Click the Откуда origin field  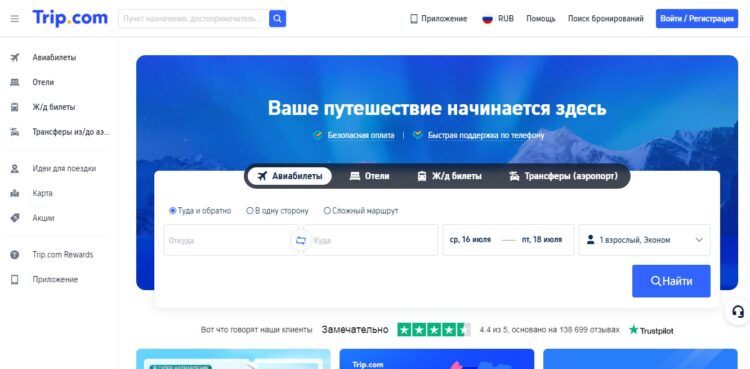(231, 240)
